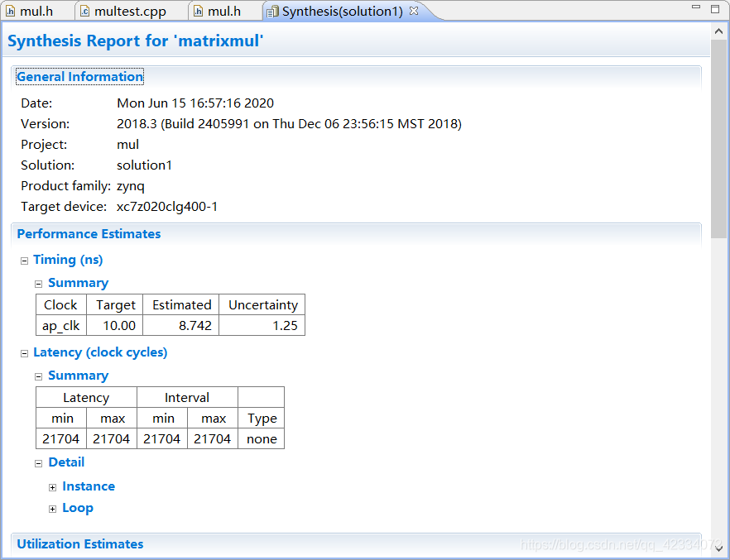Click the Interval header in latency table
This screenshot has height=560, width=730.
[187, 398]
